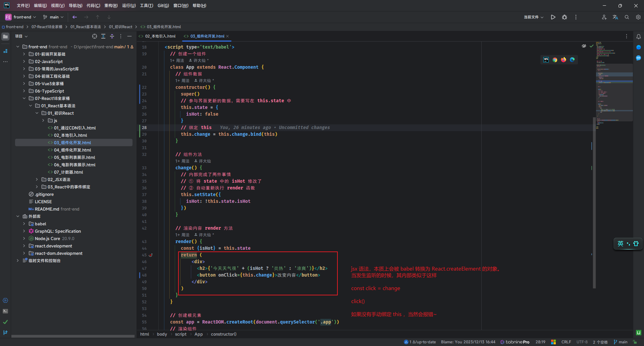Toggle the Project tool window folder icon
This screenshot has height=346, width=644.
(5, 37)
